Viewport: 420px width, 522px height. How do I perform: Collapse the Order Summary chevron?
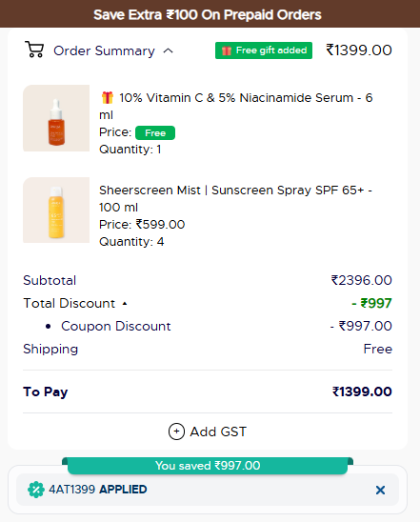168,50
